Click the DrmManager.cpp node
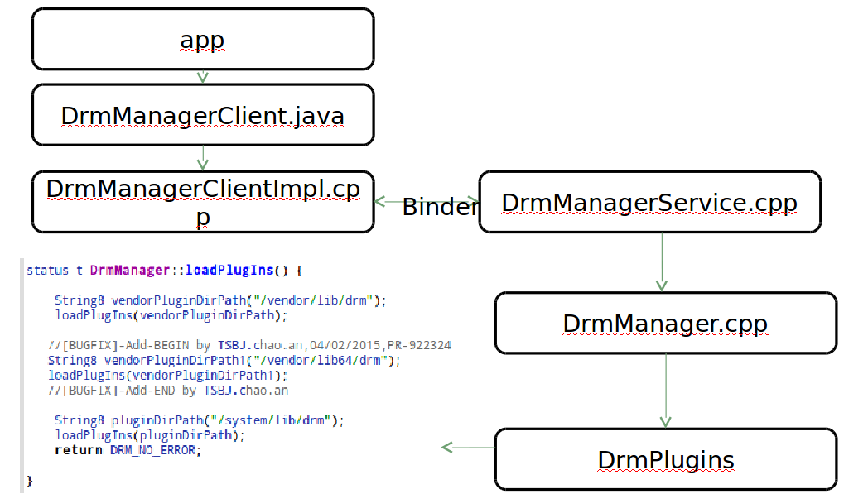Viewport: 868px width, 494px height. pyautogui.click(x=665, y=324)
